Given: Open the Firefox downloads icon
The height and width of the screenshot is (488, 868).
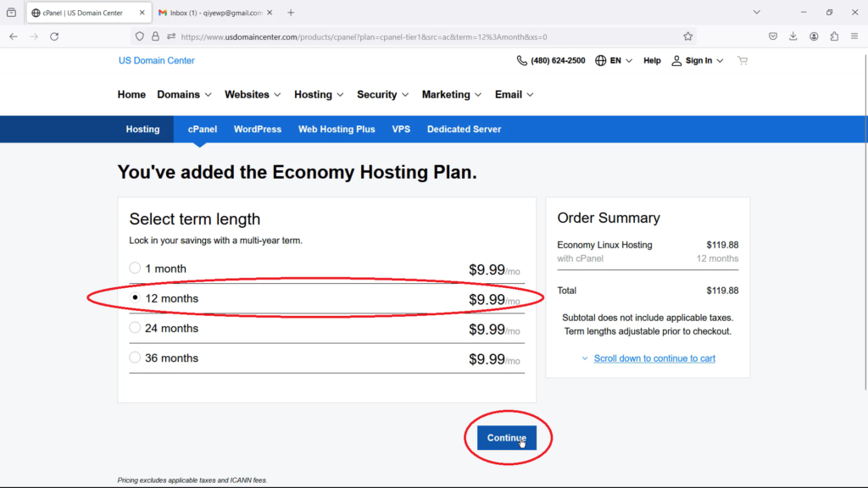Looking at the screenshot, I should (793, 36).
